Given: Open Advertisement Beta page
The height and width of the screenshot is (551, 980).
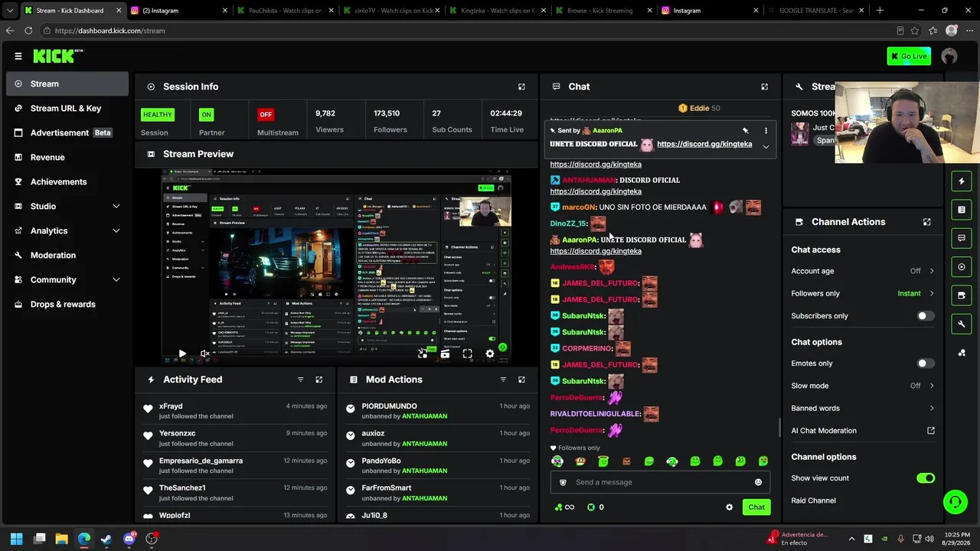Looking at the screenshot, I should pos(67,133).
